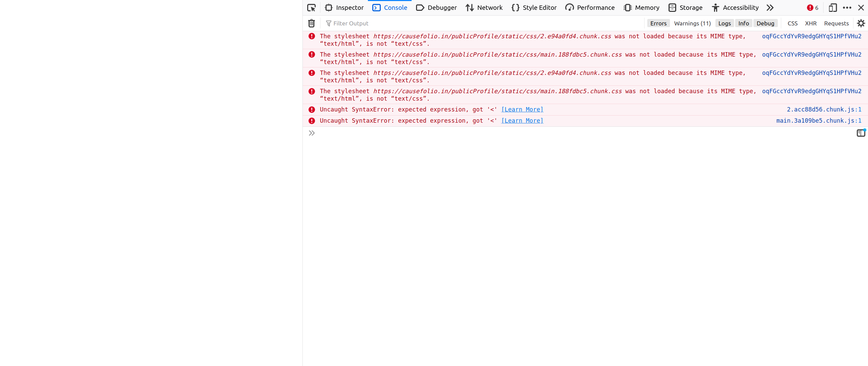The image size is (868, 366).
Task: Click Learn More on the SyntaxError message
Action: (x=522, y=109)
